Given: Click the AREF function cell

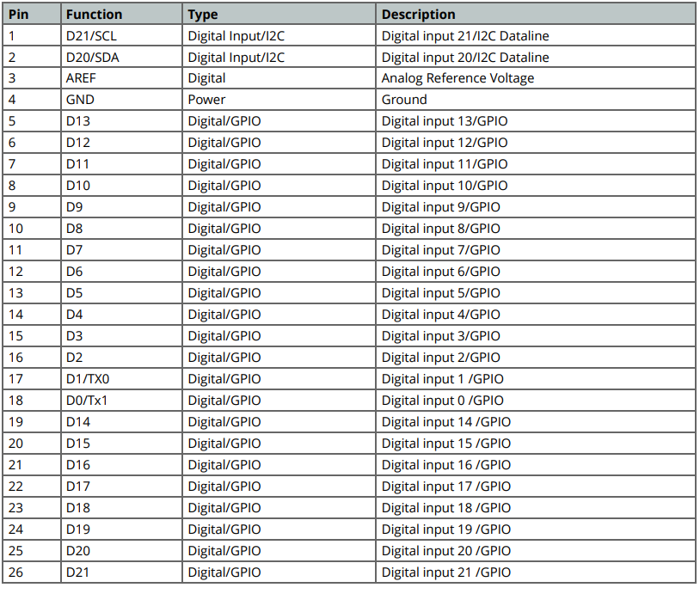Looking at the screenshot, I should point(121,78).
